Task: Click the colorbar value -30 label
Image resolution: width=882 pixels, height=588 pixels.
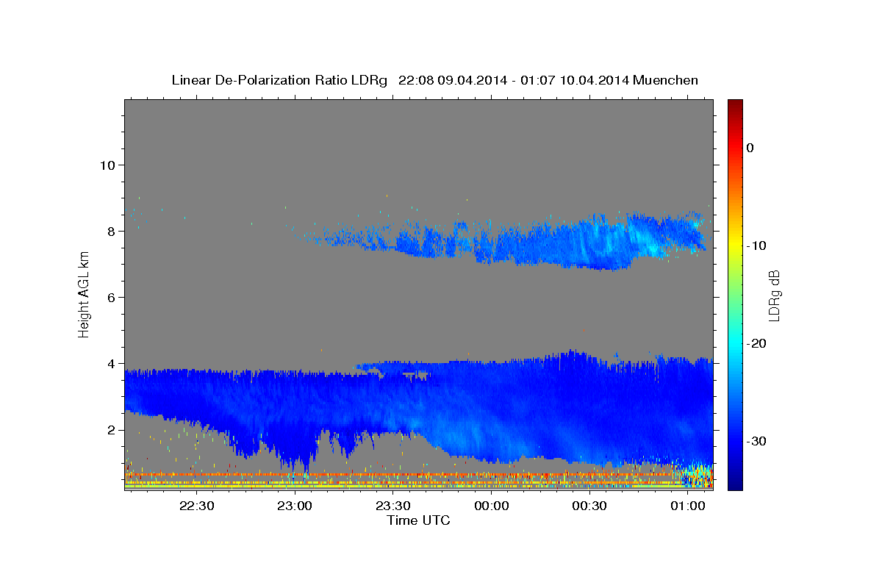Action: (x=756, y=441)
